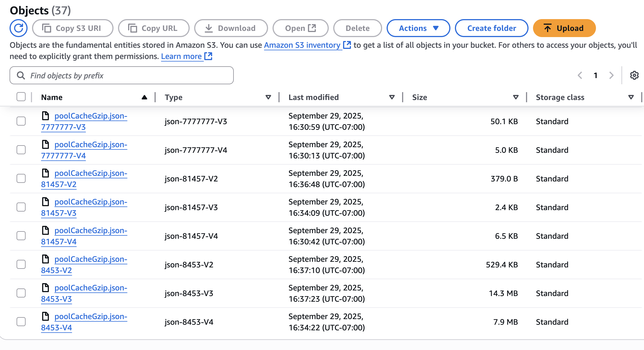Go to next page arrow
This screenshot has height=350, width=644.
tap(611, 75)
